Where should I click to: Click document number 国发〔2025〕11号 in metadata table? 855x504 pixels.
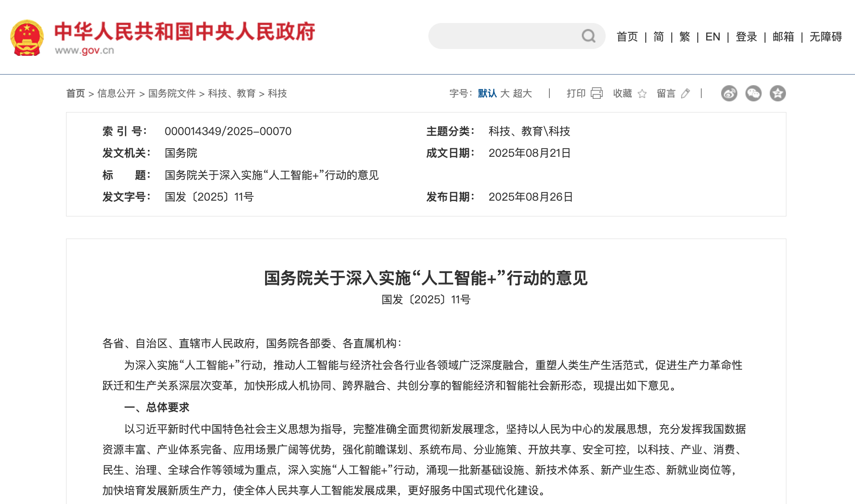point(209,197)
